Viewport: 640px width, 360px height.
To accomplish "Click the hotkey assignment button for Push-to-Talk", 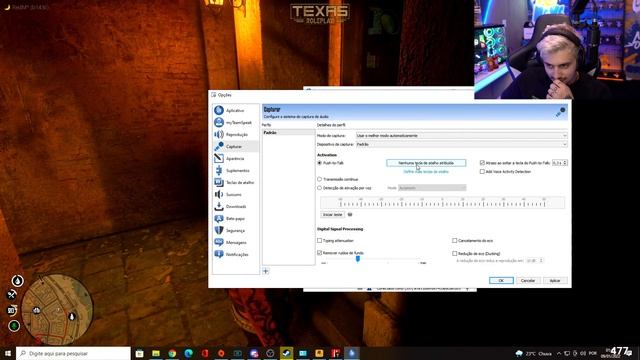I will coord(426,163).
